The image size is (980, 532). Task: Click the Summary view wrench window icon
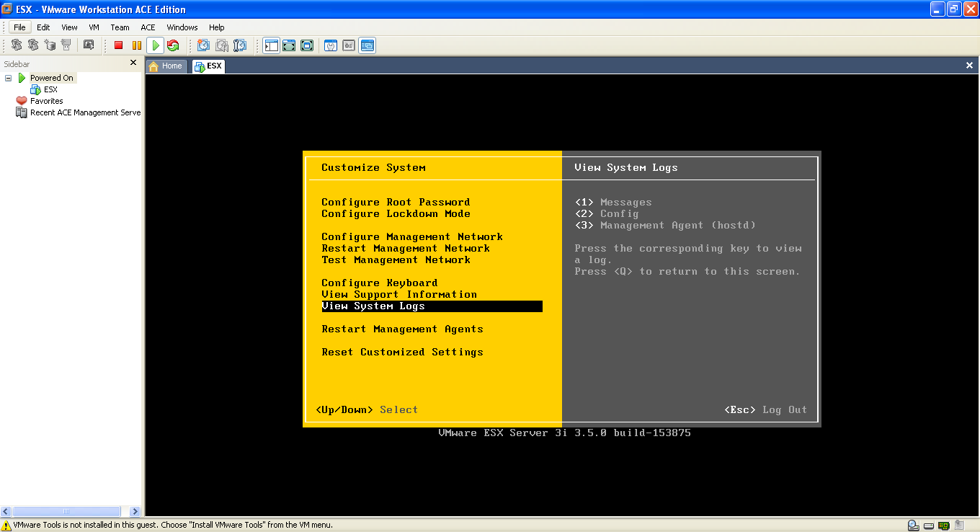pos(331,45)
